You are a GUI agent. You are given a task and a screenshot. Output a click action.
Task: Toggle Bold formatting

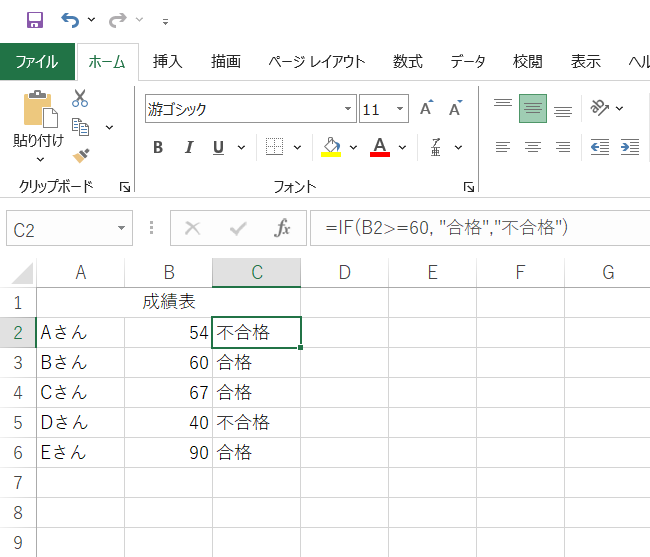coord(158,148)
